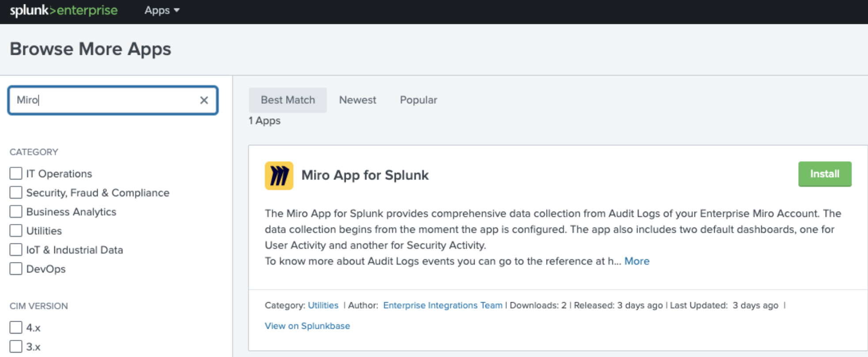The image size is (868, 357).
Task: Check the CIM version 4.x box
Action: 16,327
